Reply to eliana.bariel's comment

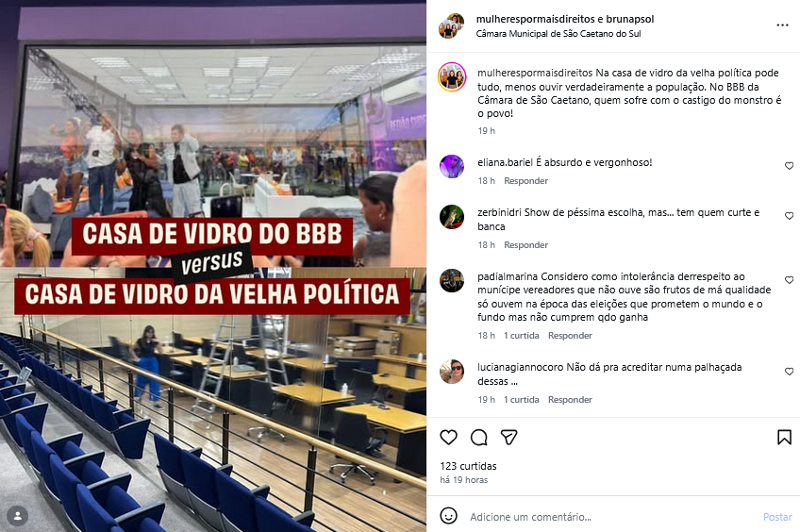point(525,180)
